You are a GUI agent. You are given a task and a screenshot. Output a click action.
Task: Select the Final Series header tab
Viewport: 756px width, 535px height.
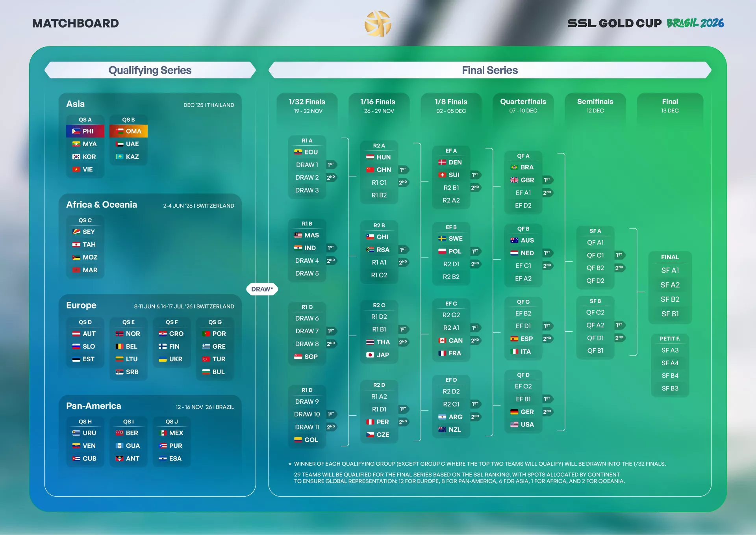[x=489, y=70]
